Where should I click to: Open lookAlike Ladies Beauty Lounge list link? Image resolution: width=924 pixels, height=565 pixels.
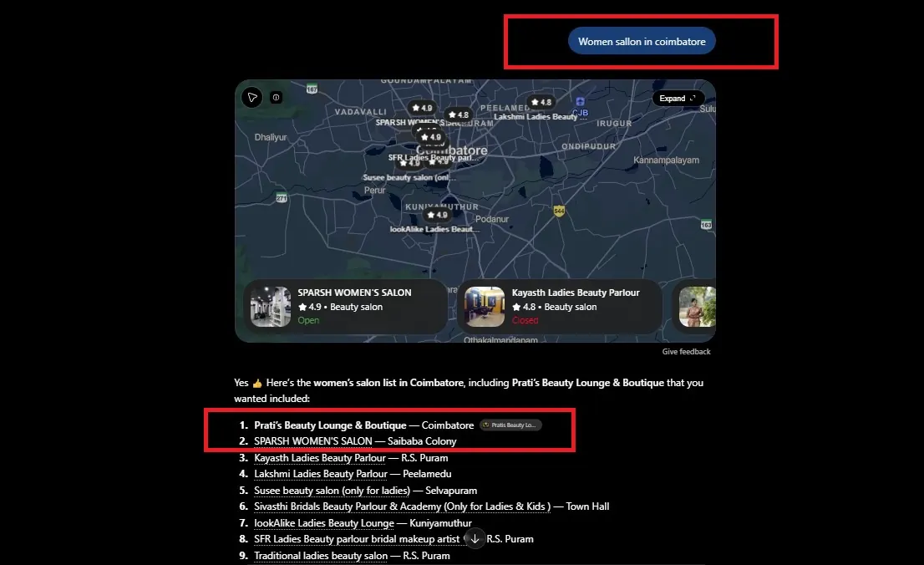[324, 522]
